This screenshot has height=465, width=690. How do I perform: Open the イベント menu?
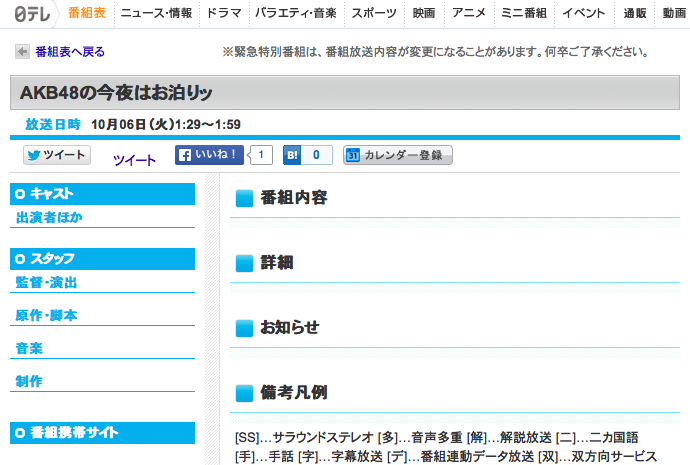(x=584, y=13)
